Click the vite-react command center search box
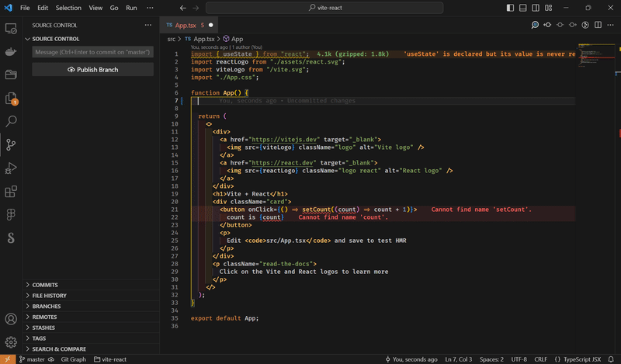Screen dimensions: 621x364 [x=324, y=8]
